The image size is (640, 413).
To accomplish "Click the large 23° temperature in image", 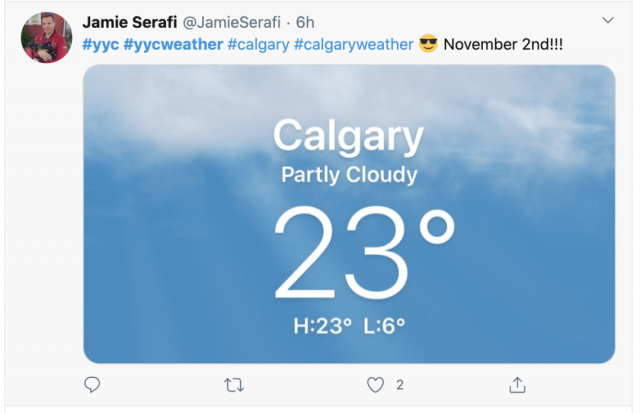I will (x=364, y=253).
